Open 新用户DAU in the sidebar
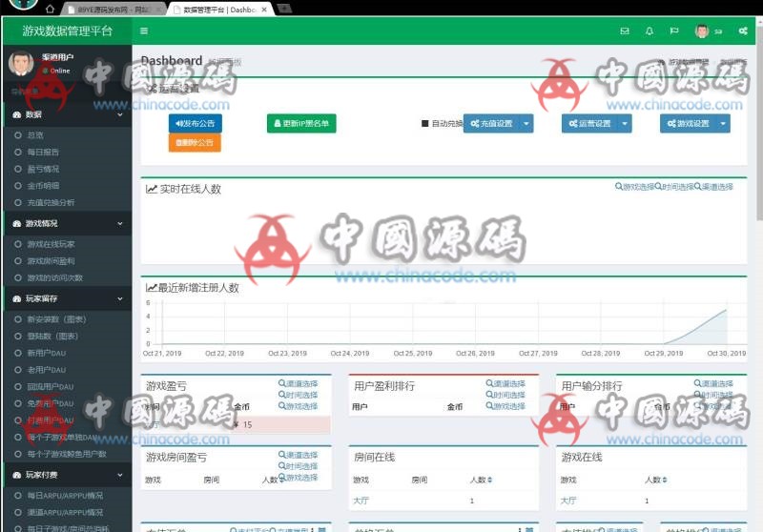The width and height of the screenshot is (763, 532). pos(46,353)
